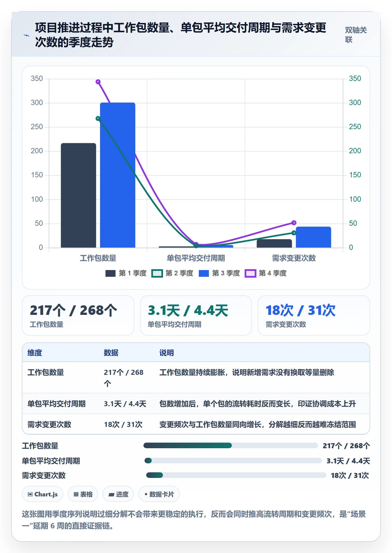Toggle 第 2 季度 legend swatch
This screenshot has height=553, width=392.
157,273
